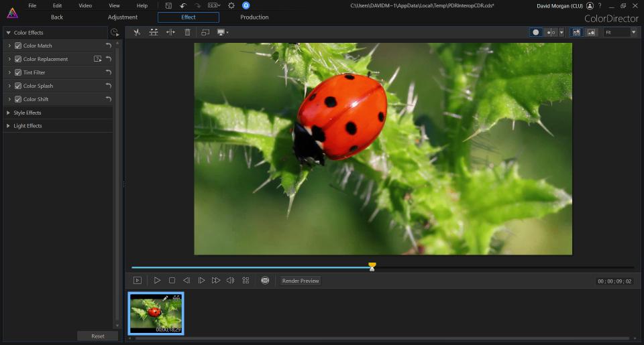The image size is (644, 345).
Task: Uncheck the Color Match checkbox
Action: click(x=18, y=46)
